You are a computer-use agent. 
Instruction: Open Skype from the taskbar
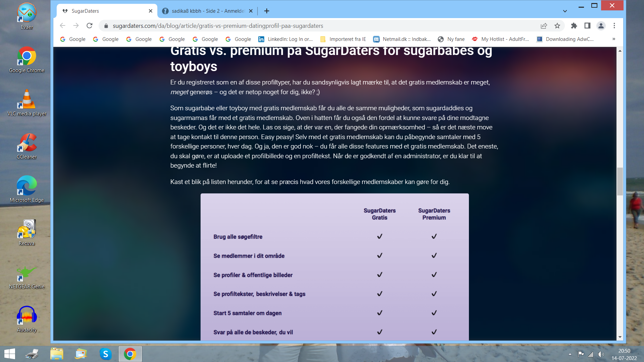[x=106, y=354]
